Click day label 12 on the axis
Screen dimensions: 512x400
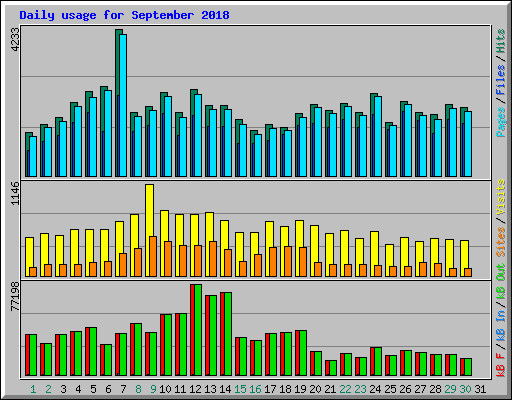pos(195,389)
